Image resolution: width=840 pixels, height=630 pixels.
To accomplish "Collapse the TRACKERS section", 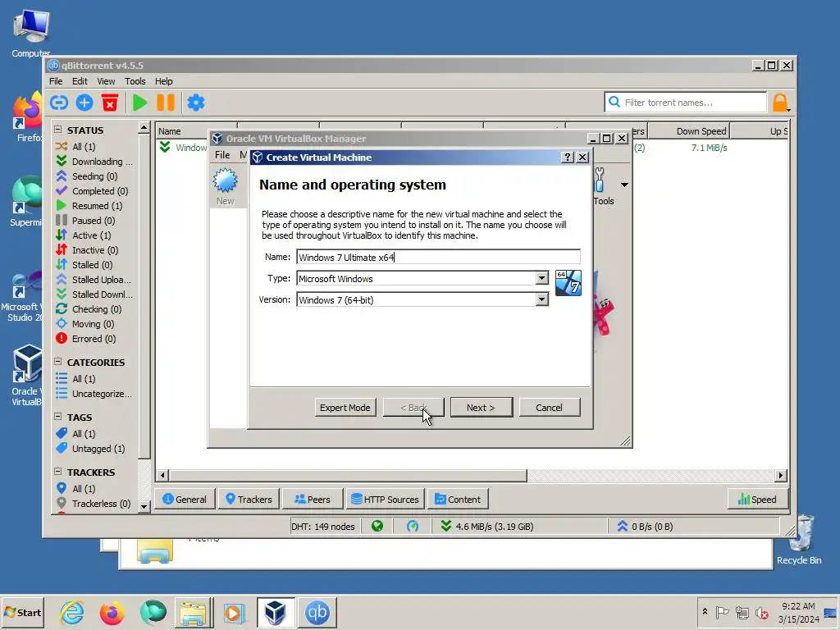I will (58, 472).
